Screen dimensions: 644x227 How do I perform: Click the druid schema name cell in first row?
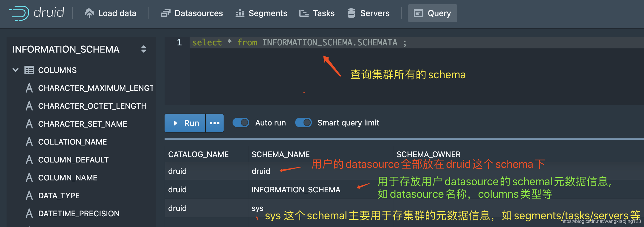[x=261, y=171]
